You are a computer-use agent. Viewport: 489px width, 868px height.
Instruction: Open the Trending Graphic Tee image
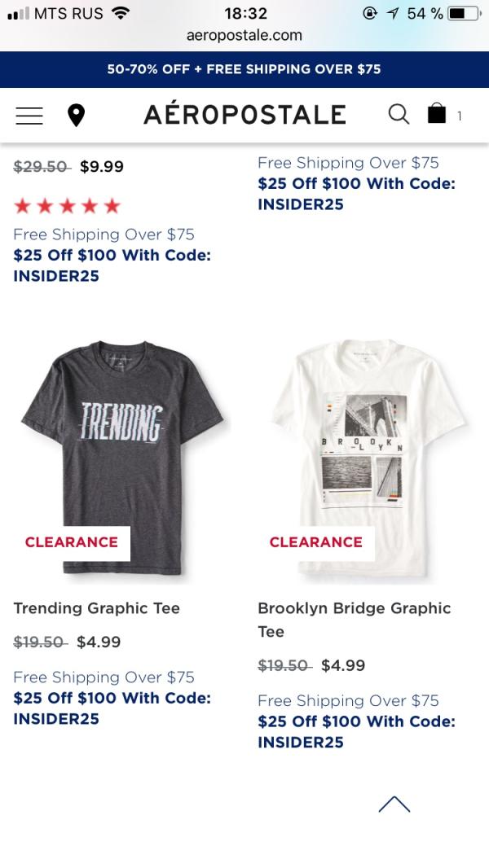point(122,440)
